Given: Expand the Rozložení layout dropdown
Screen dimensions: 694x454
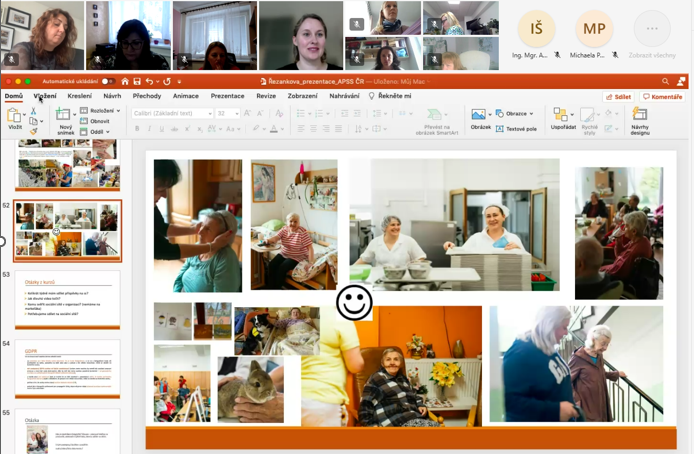Looking at the screenshot, I should [101, 111].
